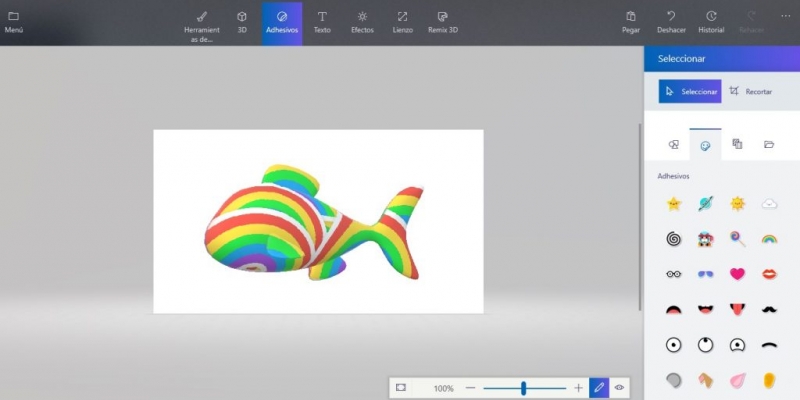Open Remix 3D library

[442, 22]
